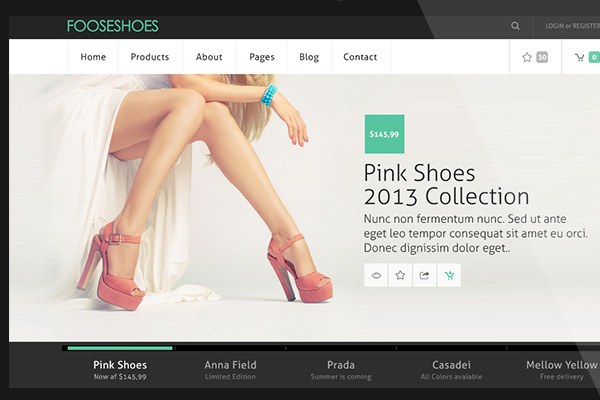Click the $145,99 price tag
Image resolution: width=600 pixels, height=400 pixels.
(384, 134)
